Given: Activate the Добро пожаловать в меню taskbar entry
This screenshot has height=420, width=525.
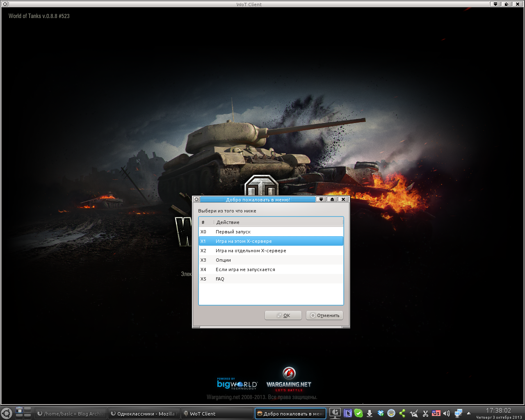Looking at the screenshot, I should (291, 413).
